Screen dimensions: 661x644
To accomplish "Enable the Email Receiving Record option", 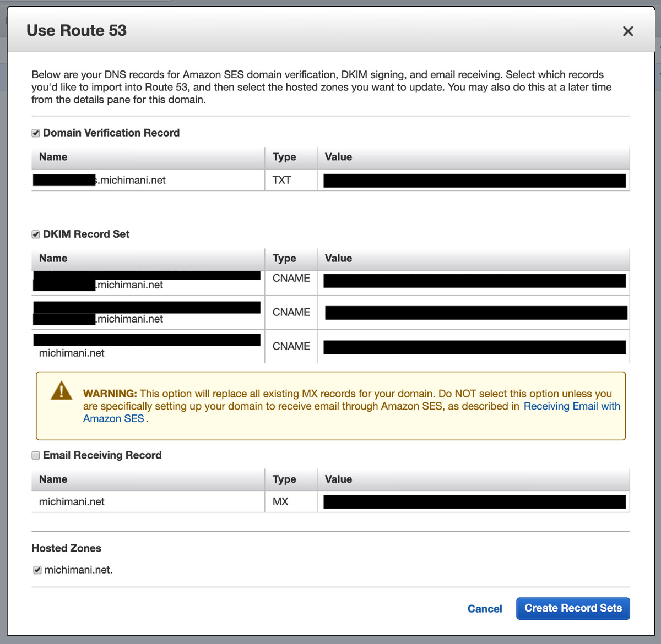I will pos(35,455).
